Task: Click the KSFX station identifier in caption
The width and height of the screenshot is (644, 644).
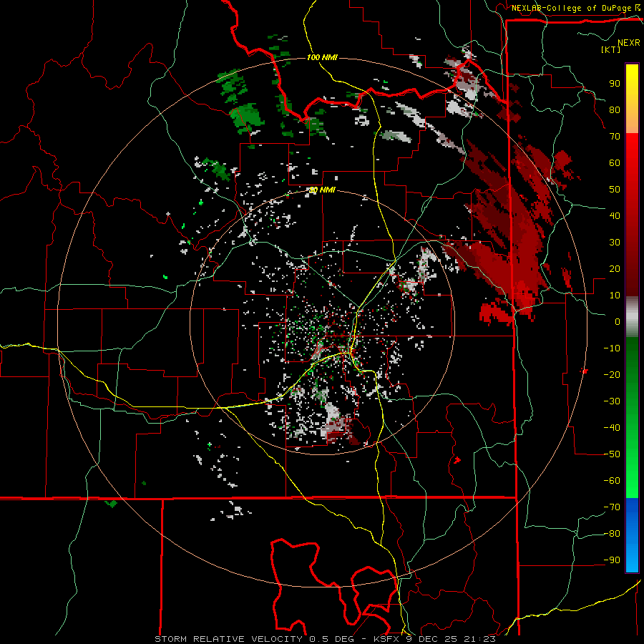Action: tap(388, 639)
